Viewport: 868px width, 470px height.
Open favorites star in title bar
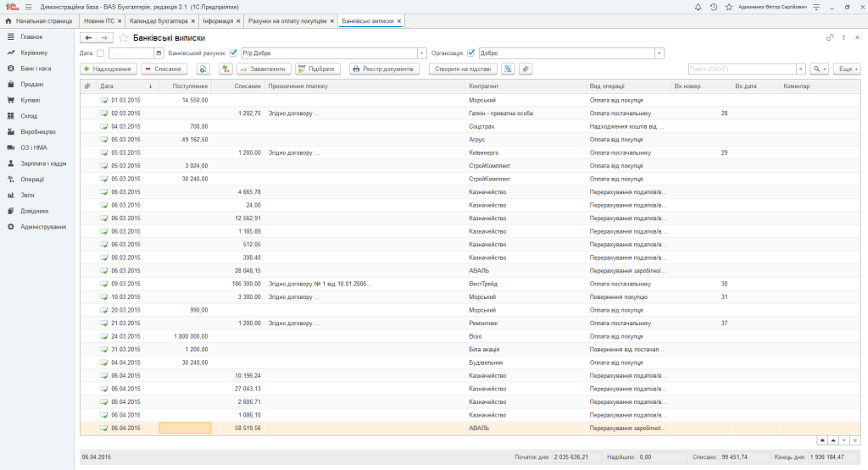coord(729,7)
